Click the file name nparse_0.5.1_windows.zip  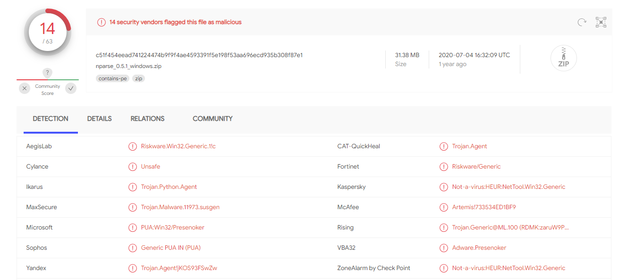[128, 66]
